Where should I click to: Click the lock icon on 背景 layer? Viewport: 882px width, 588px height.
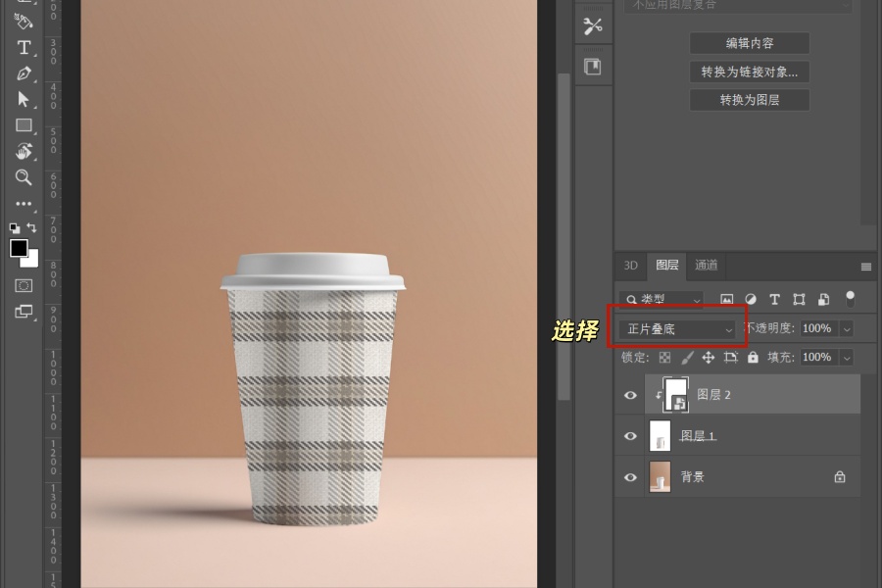point(840,476)
